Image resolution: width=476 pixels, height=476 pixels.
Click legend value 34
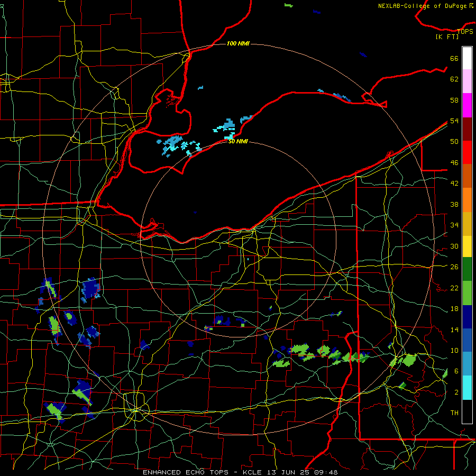(x=454, y=225)
